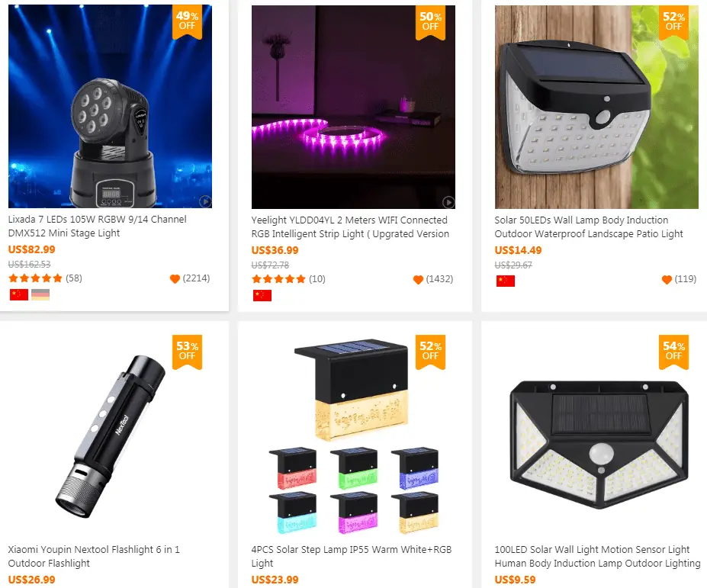Open the Solar 50LEDs Wall Lamp title link
Image resolution: width=707 pixels, height=588 pixels.
click(589, 227)
